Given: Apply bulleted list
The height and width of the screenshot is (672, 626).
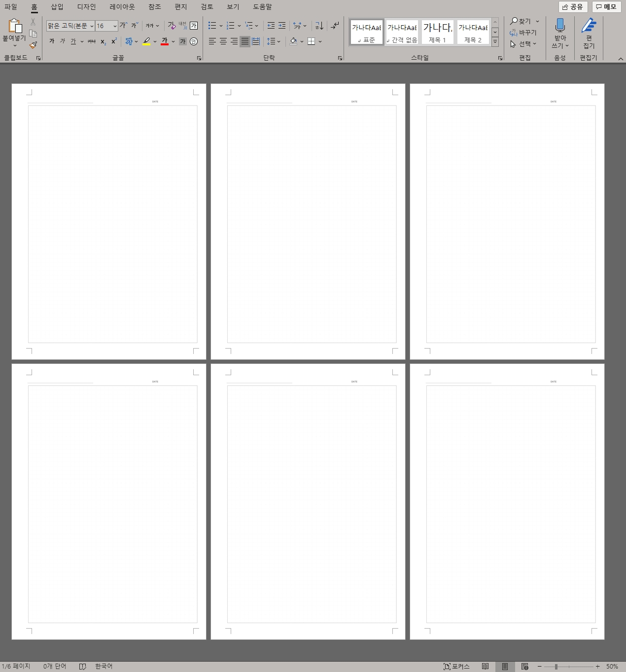Looking at the screenshot, I should [212, 26].
